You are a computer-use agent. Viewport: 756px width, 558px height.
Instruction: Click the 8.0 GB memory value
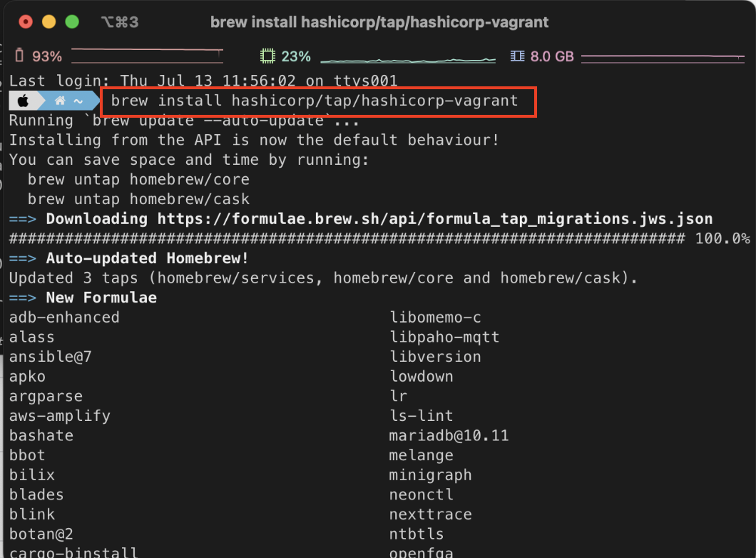point(552,56)
